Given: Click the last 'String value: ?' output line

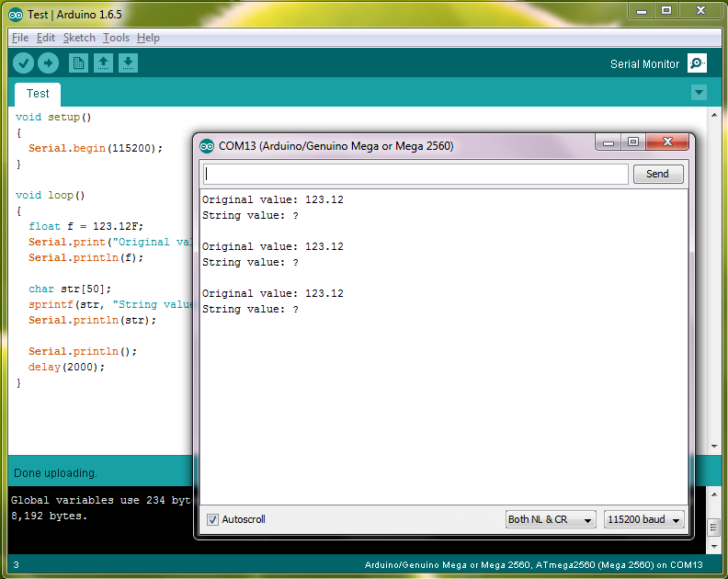Looking at the screenshot, I should tap(250, 309).
